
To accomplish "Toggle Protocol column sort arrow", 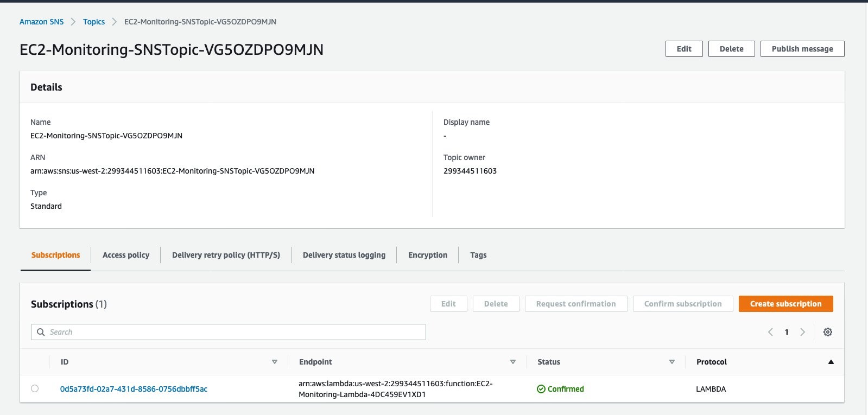I will (831, 362).
